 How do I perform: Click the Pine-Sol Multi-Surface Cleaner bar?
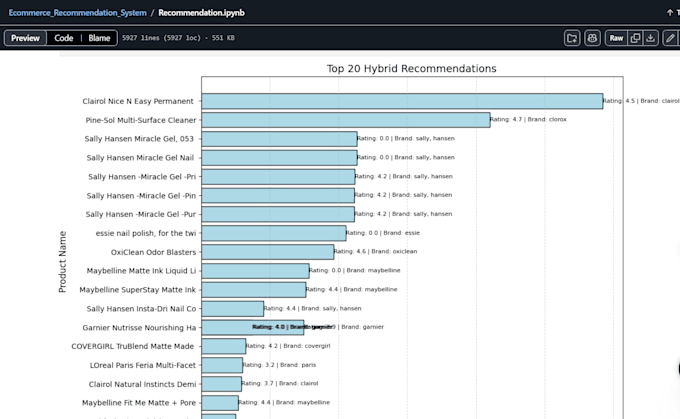(x=346, y=120)
